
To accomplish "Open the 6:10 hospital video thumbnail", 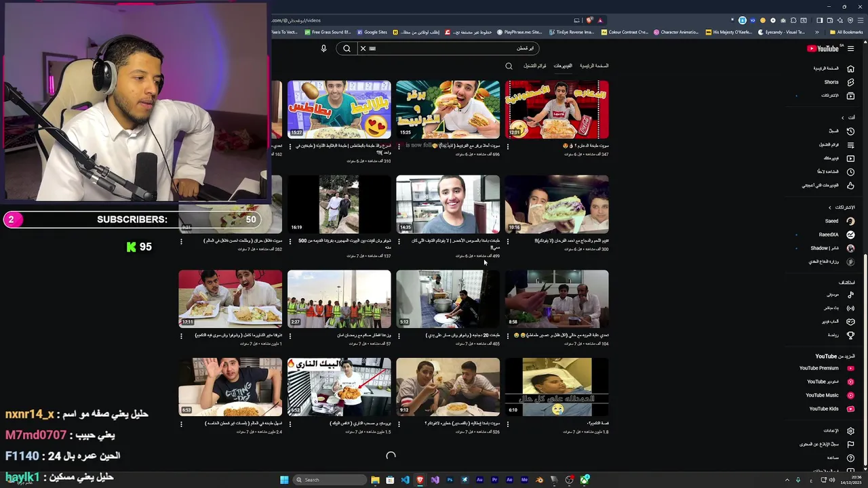I will [557, 387].
